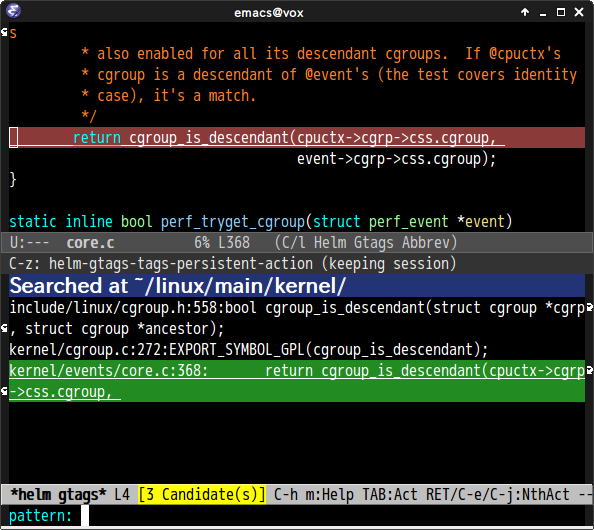594x530 pixels.
Task: Click the 'static inline bool' keywords
Action: [x=80, y=222]
